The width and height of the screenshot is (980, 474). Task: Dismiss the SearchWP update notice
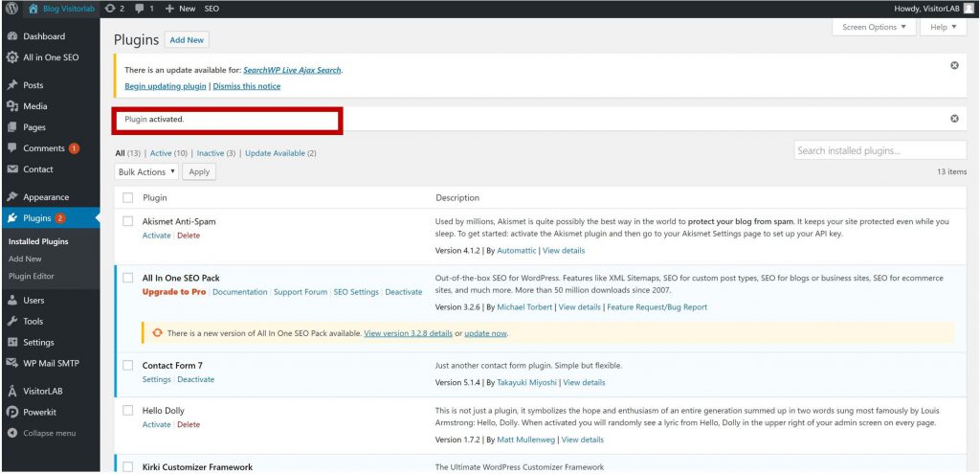(x=954, y=66)
